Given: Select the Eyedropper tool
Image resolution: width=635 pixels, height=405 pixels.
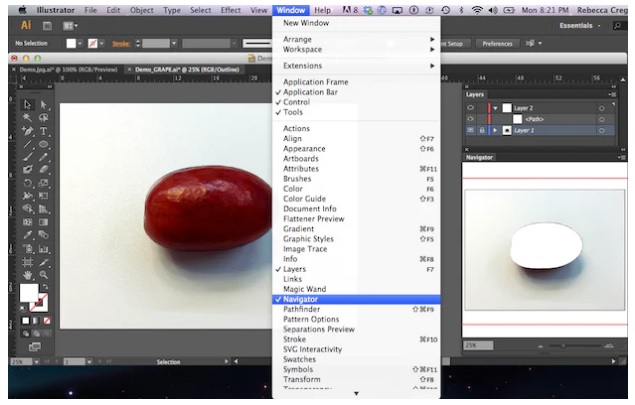Looking at the screenshot, I should 27,235.
